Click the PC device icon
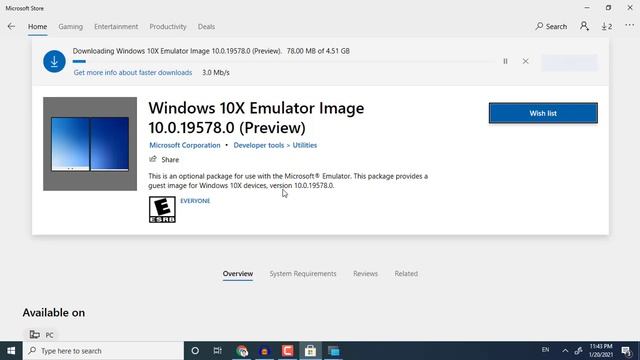The width and height of the screenshot is (640, 360). tap(35, 335)
